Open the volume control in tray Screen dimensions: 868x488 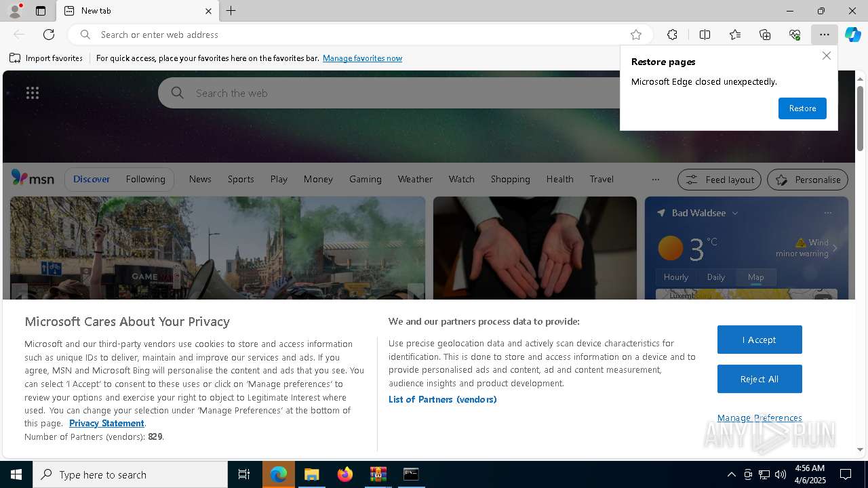click(781, 474)
